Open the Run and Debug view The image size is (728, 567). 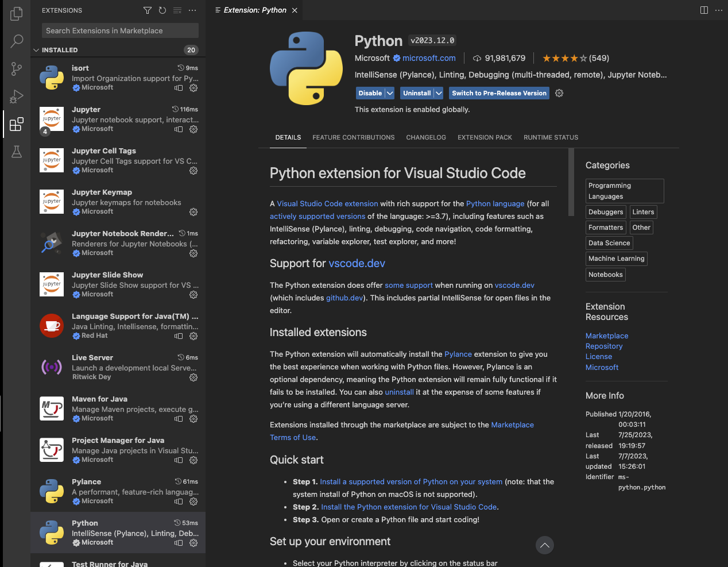coord(17,97)
